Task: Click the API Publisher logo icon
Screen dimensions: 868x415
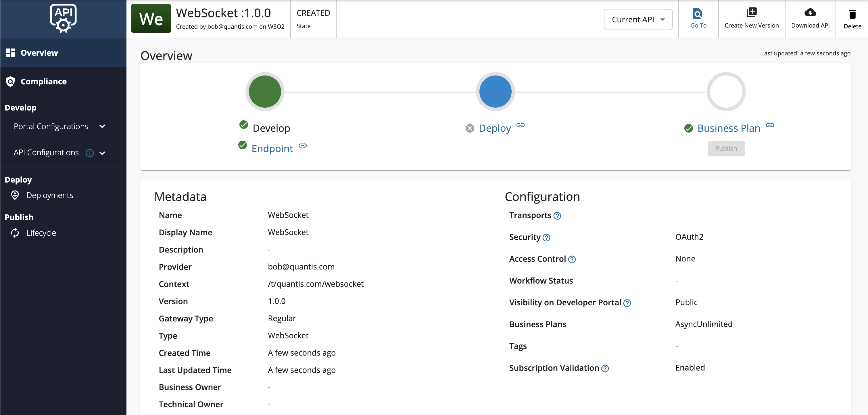Action: tap(63, 18)
